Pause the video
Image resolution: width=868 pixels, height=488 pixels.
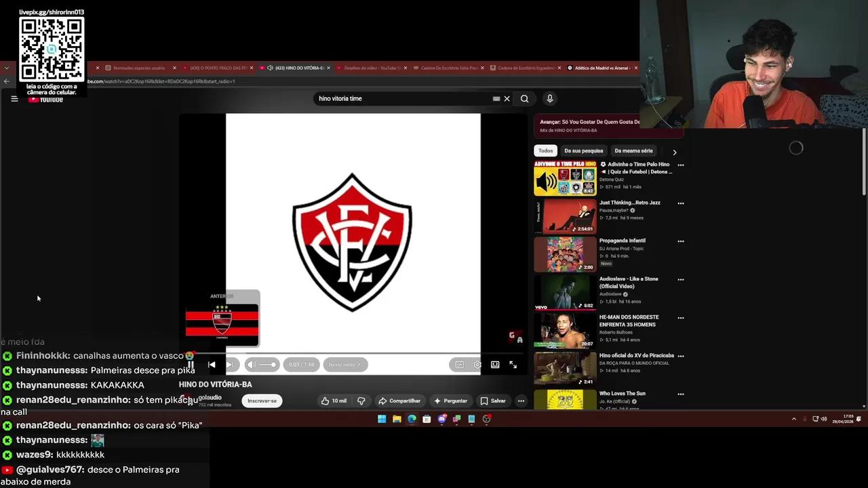[191, 365]
